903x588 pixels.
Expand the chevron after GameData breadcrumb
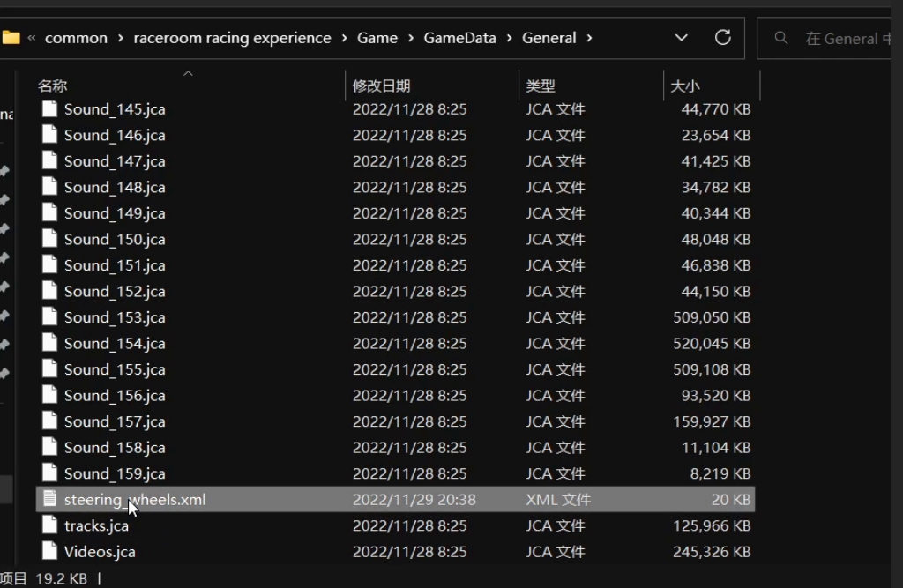point(509,38)
